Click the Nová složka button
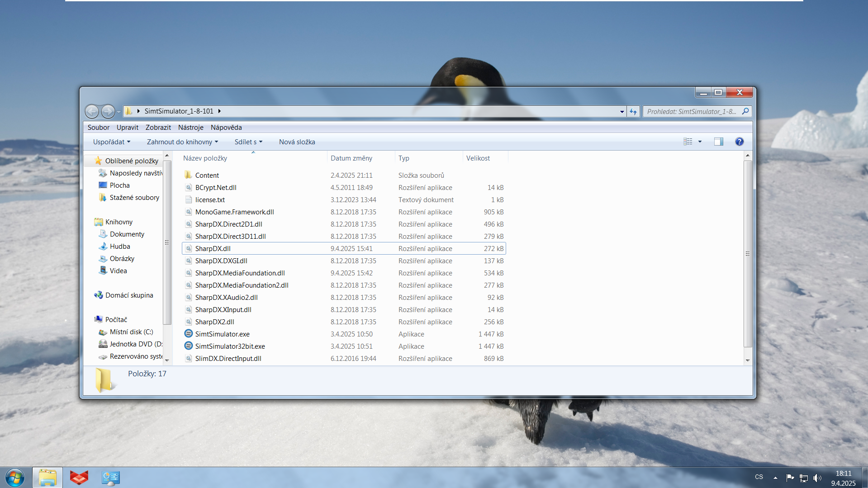Screen dimensions: 868x488 tap(297, 142)
